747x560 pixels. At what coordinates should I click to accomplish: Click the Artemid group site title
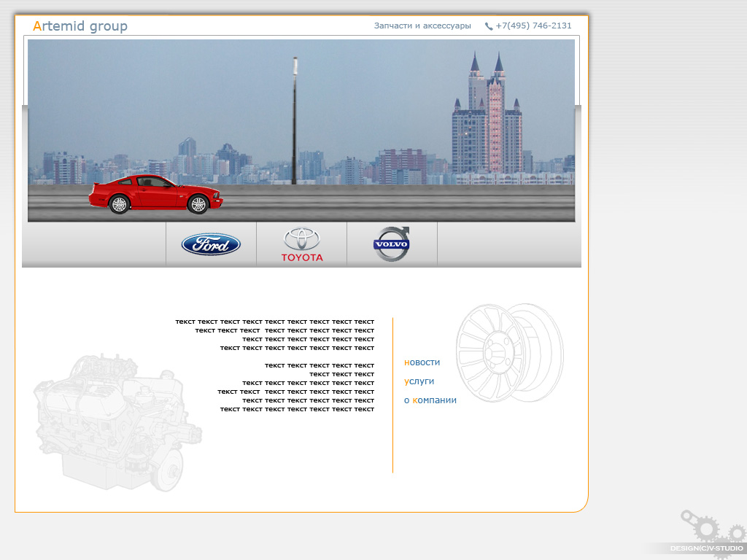click(80, 26)
